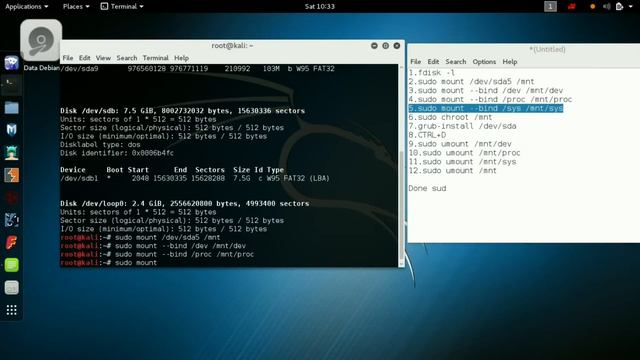Open the Terminal app menu in top bar
640x360 pixels.
tap(122, 6)
